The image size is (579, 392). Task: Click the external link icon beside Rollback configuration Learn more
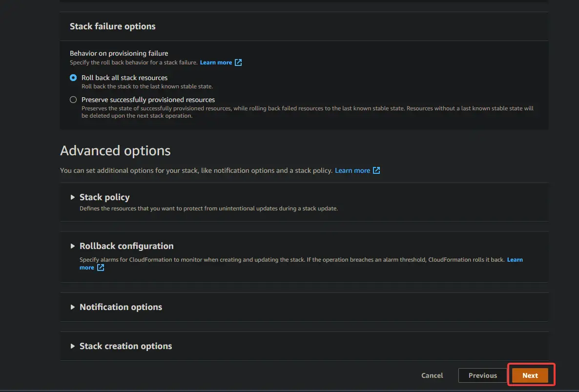(100, 268)
